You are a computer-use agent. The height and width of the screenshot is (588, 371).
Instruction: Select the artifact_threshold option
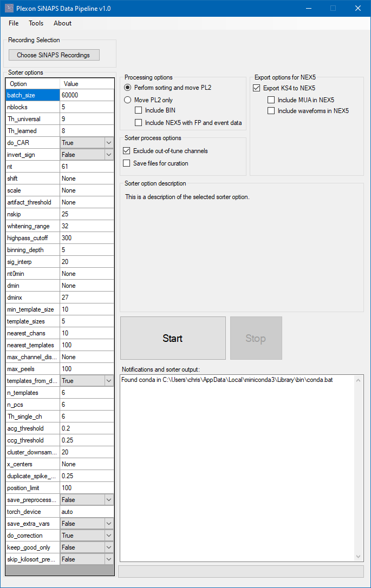(32, 202)
